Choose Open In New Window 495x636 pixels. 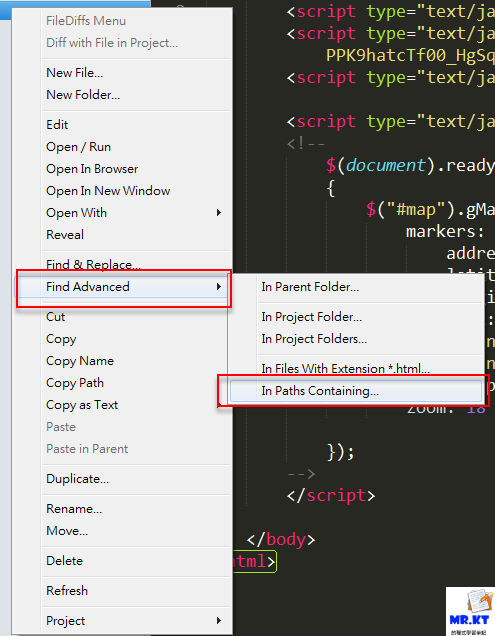[108, 191]
